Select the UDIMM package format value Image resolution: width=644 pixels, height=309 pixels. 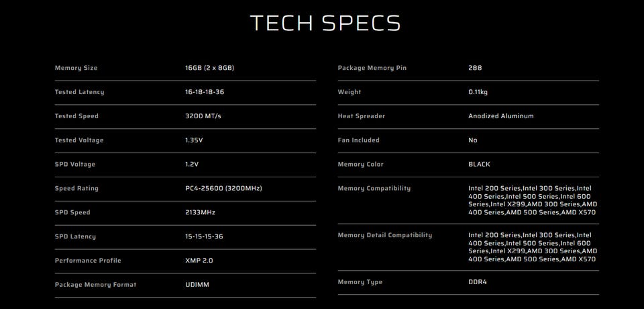[x=197, y=285]
